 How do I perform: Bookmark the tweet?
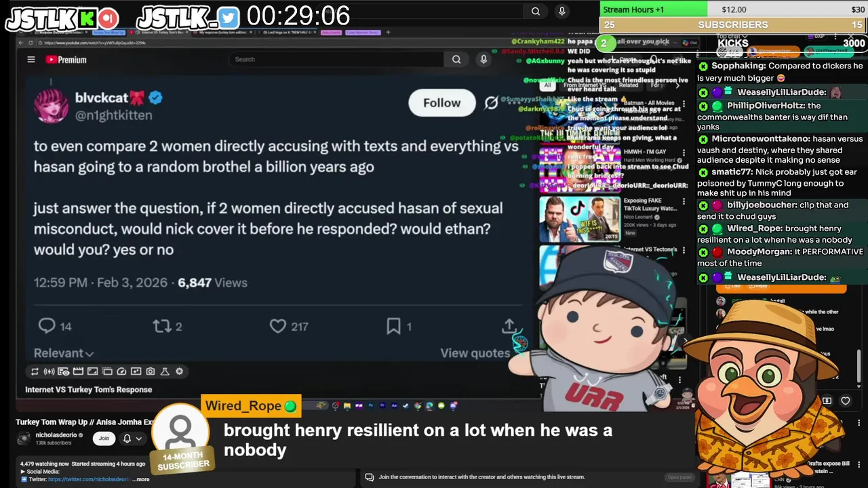point(393,326)
